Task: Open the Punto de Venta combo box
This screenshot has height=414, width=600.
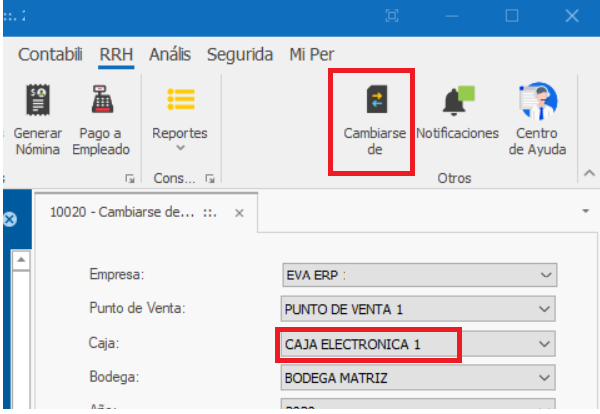Action: click(x=544, y=309)
